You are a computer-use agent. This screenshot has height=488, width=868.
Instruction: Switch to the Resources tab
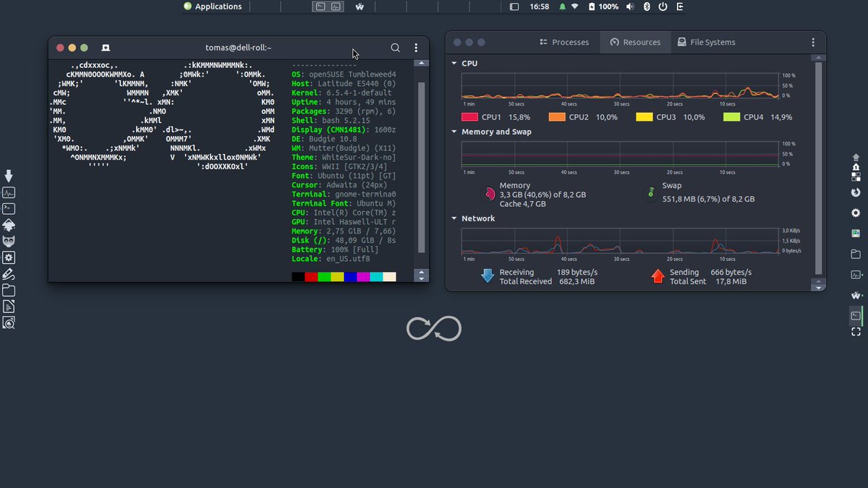pos(635,43)
